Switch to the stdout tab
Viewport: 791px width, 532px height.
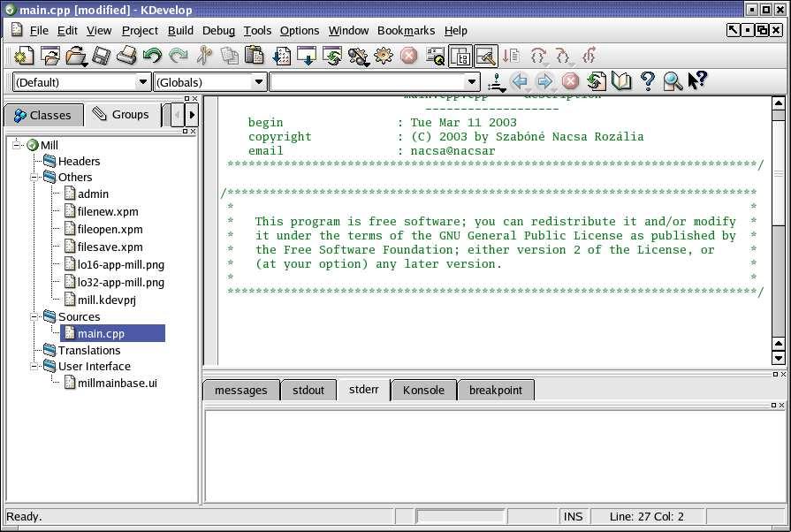(x=308, y=391)
